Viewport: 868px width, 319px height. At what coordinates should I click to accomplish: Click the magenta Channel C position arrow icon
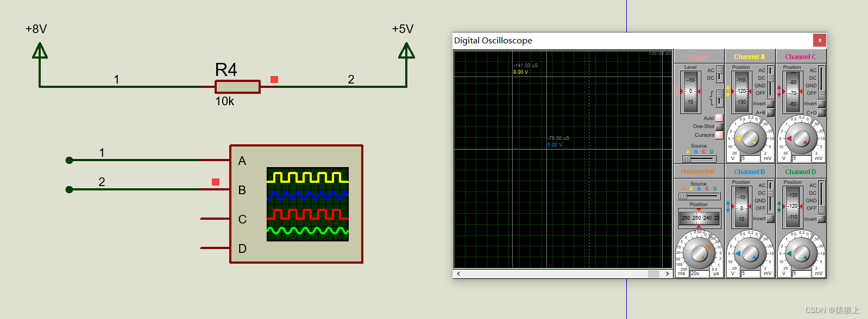pyautogui.click(x=779, y=91)
